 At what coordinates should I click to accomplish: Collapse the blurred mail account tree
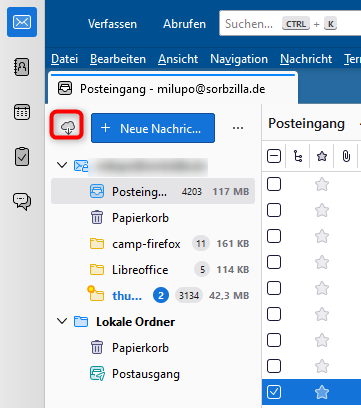(62, 165)
